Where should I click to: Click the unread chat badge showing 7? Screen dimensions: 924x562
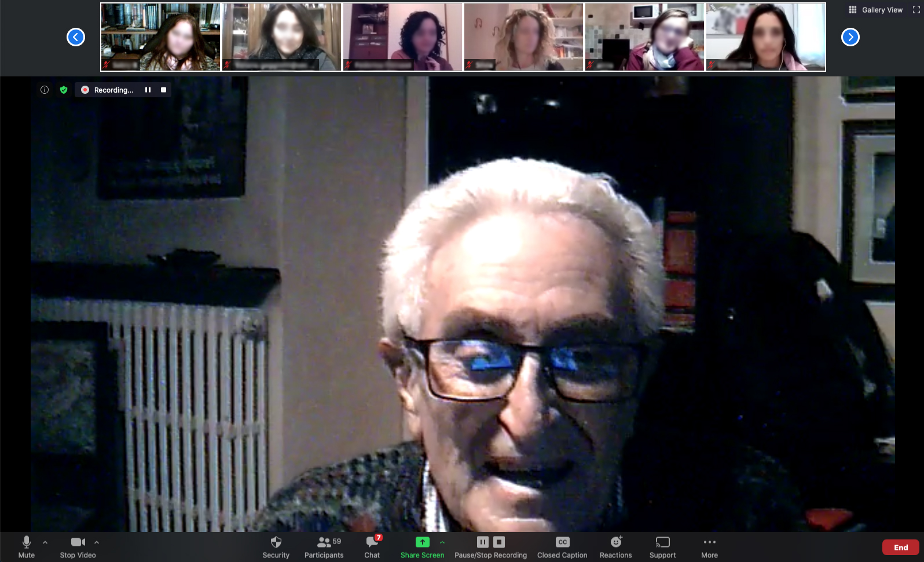pos(379,538)
